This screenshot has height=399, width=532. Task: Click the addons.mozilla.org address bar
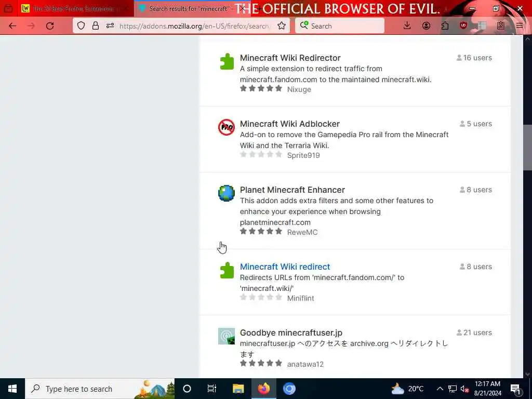[194, 26]
